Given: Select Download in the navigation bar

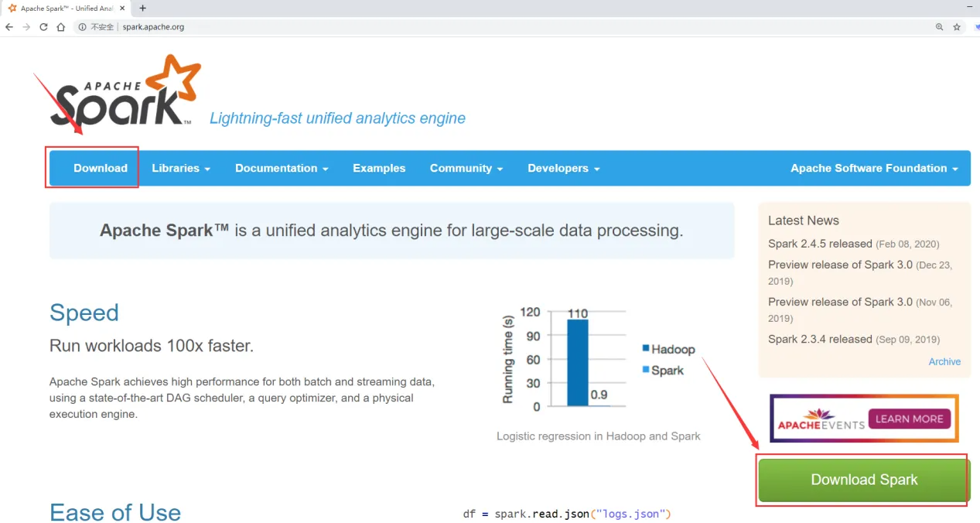Looking at the screenshot, I should [101, 168].
